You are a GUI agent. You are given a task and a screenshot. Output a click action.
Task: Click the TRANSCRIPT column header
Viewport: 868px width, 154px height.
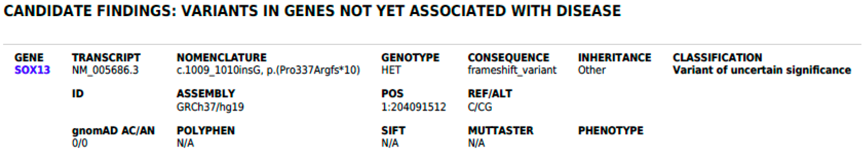point(106,57)
